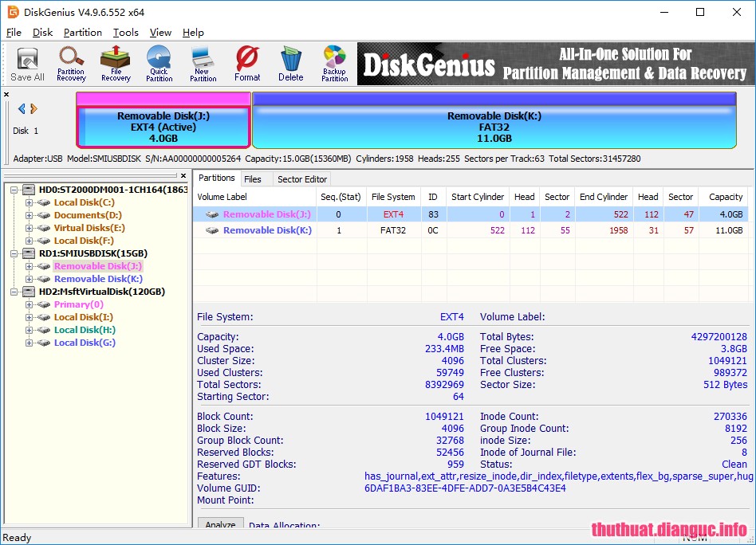This screenshot has height=545, width=756.
Task: Select Local Disk(I:) in tree
Action: [x=84, y=317]
